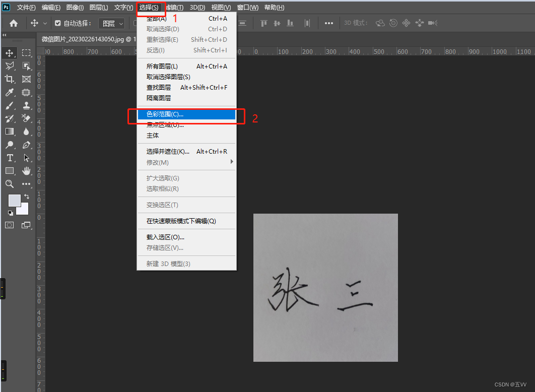This screenshot has height=392, width=535.
Task: Expand the 修改(M) submenu arrow
Action: [x=232, y=162]
